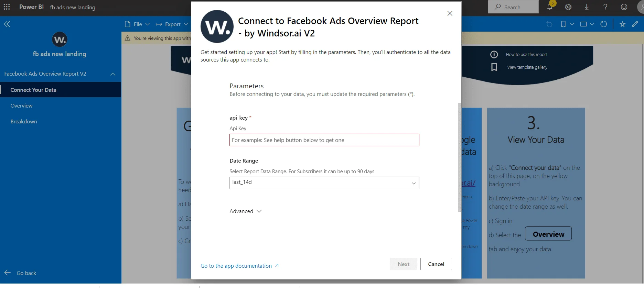Click View template gallery

click(527, 67)
